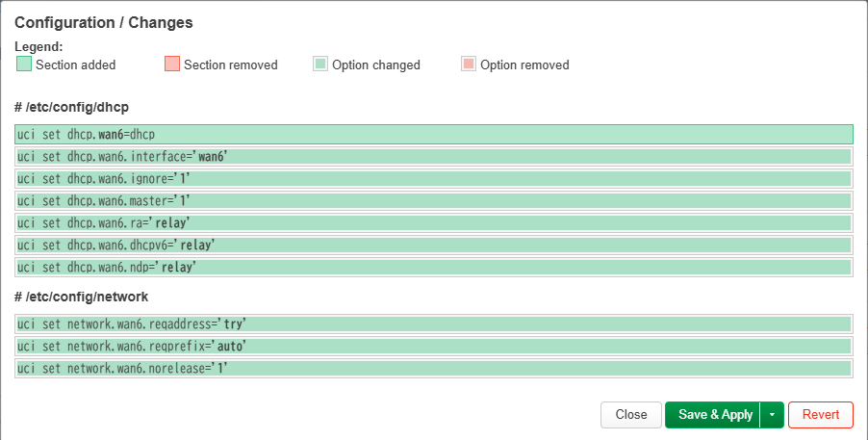
Task: Select the network.wan6.reqaddress='try' line
Action: tap(434, 324)
